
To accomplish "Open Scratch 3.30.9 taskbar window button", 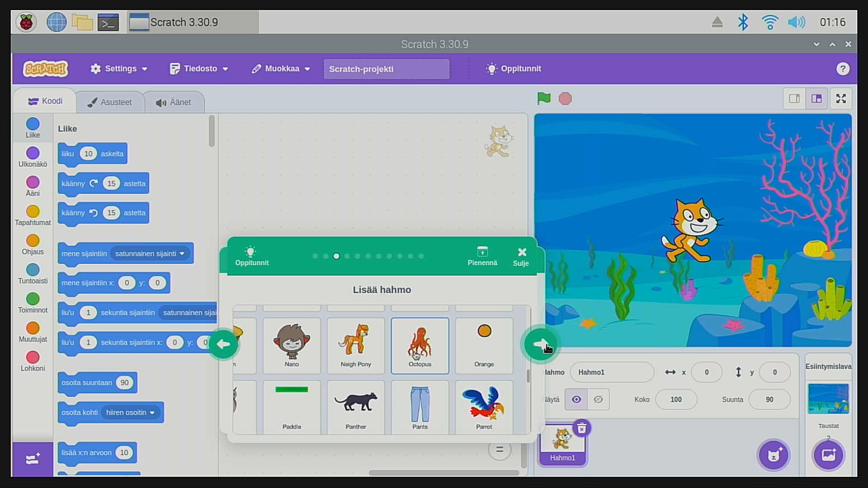I will (193, 22).
